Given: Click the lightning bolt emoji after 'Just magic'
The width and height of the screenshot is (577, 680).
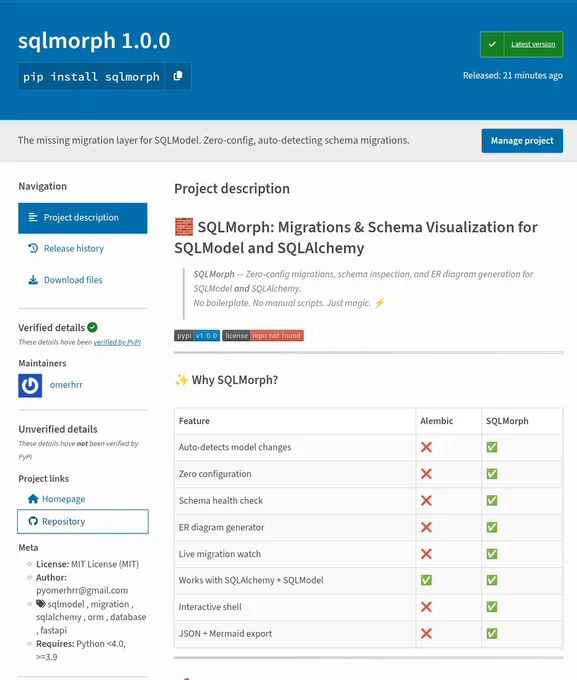Looking at the screenshot, I should (x=380, y=303).
